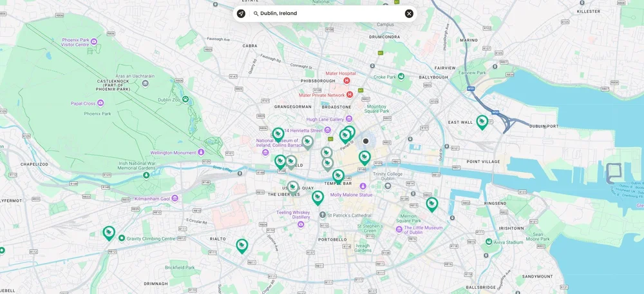Click the locate-me arrow in search bar
This screenshot has width=644, height=294.
241,14
